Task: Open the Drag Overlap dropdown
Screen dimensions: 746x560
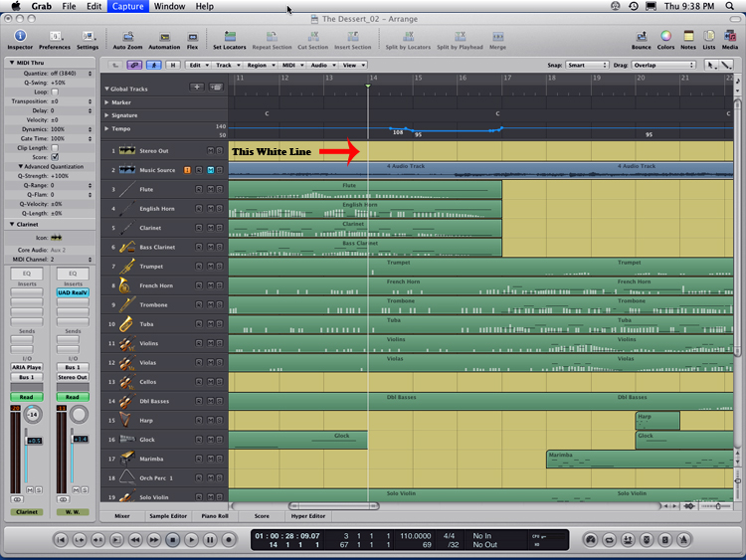Action: click(x=663, y=66)
